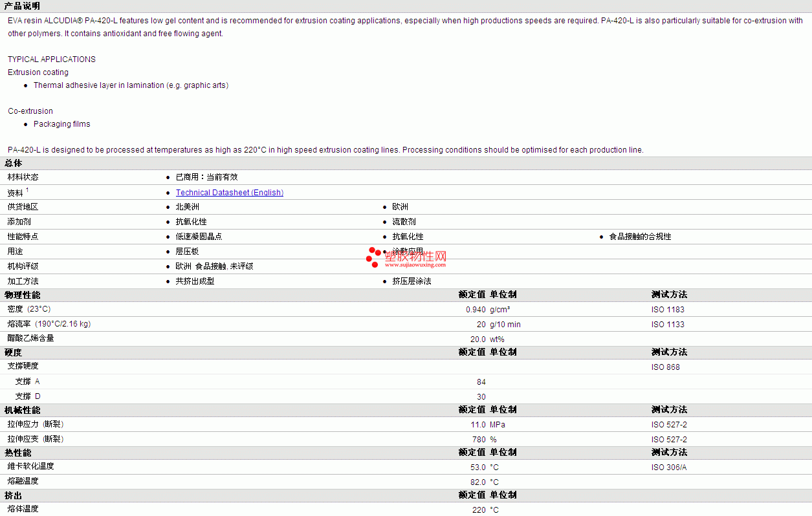Click the melt temperature value 220
Screen dimensions: 812x516
pos(479,510)
